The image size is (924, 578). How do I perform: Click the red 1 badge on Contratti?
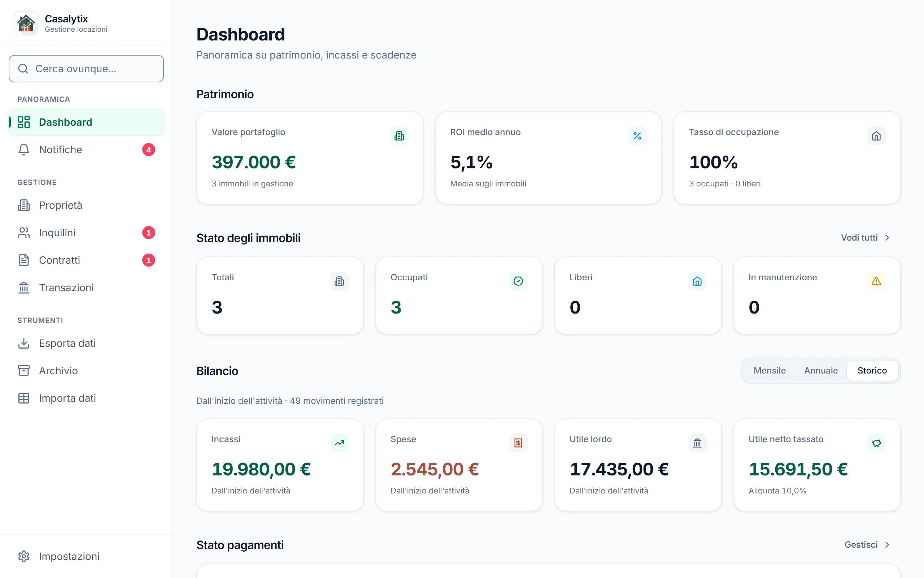coord(149,260)
